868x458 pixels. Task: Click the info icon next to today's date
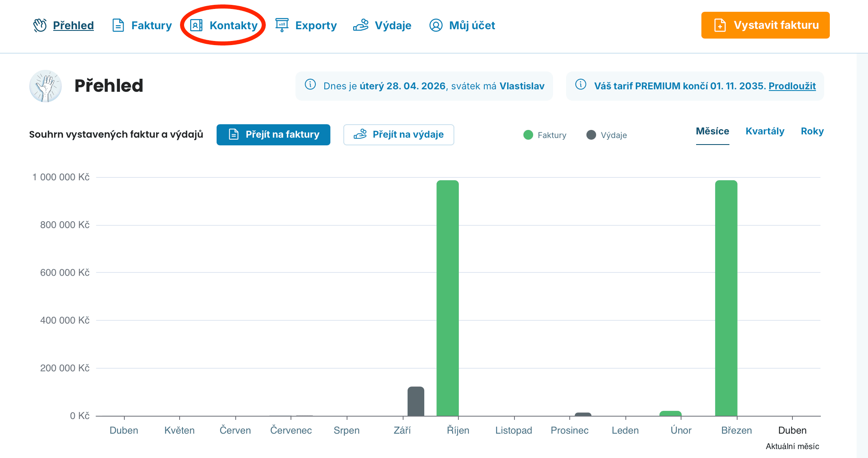pos(310,84)
